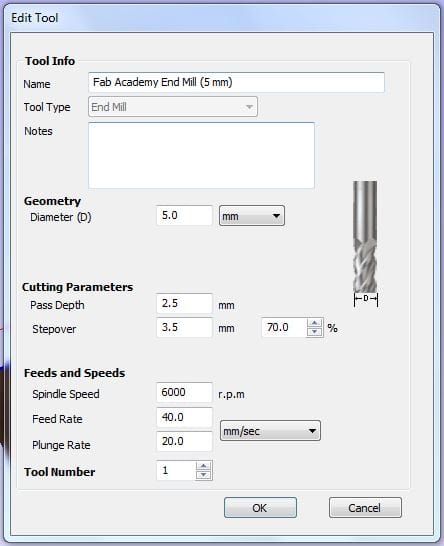444x546 pixels.
Task: Cancel editing the tool
Action: [x=365, y=508]
